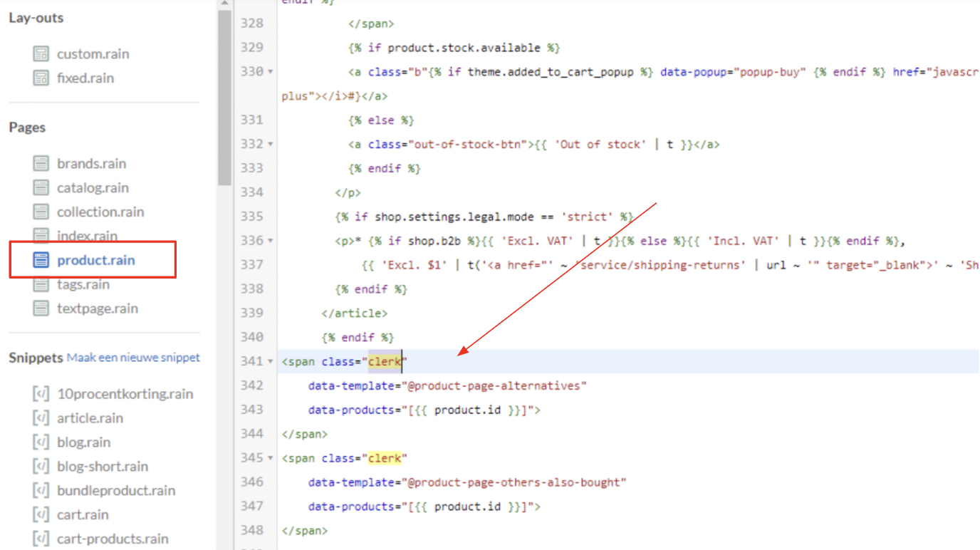The height and width of the screenshot is (550, 980).
Task: Toggle fold arrow on line 341
Action: (271, 362)
